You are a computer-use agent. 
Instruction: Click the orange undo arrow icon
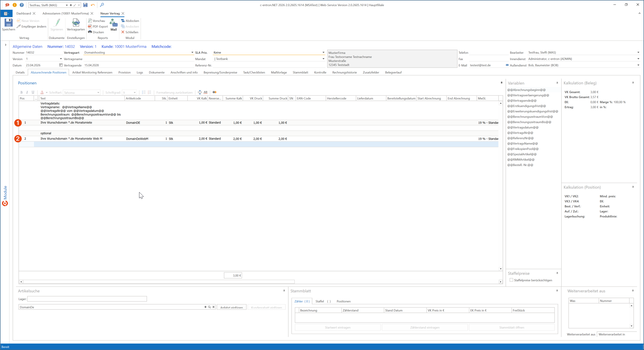click(93, 5)
